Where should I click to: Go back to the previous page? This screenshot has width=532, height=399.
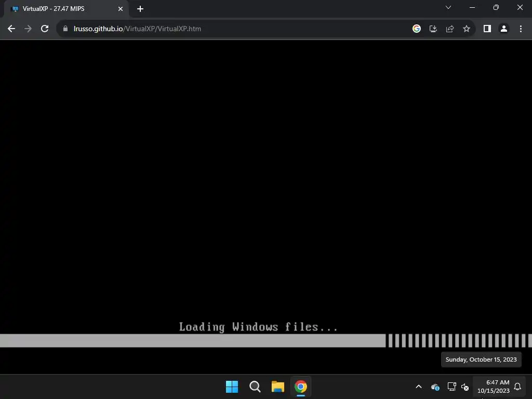(x=11, y=29)
